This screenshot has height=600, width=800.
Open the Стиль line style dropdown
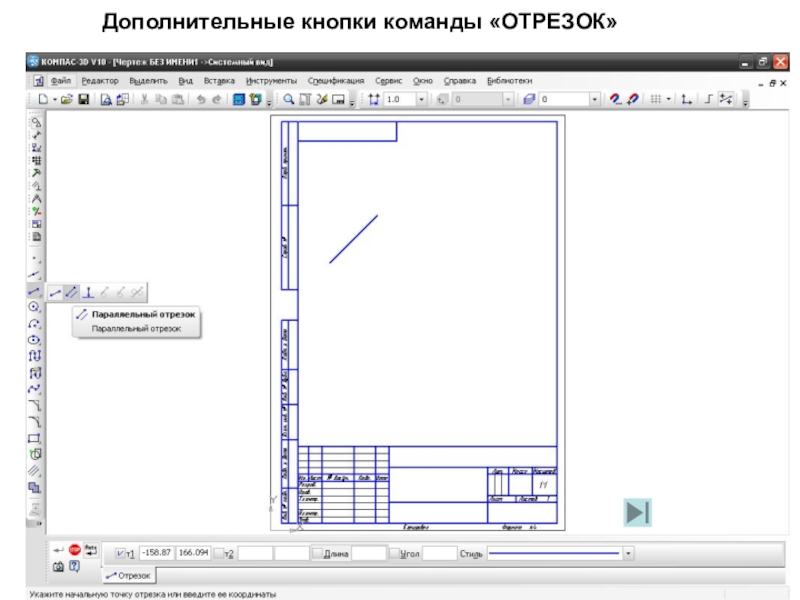click(x=628, y=552)
